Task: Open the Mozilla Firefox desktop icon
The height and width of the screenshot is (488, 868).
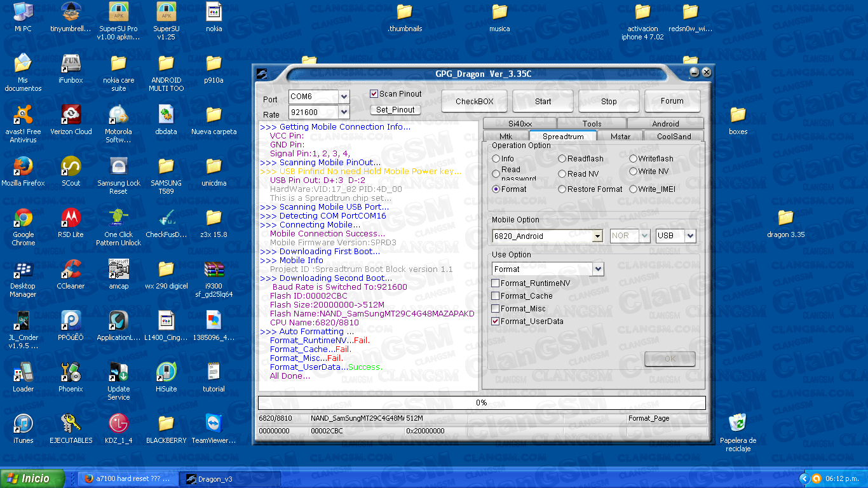Action: (x=23, y=168)
